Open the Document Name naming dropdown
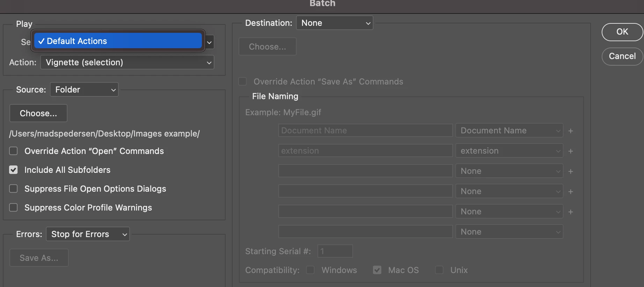Image resolution: width=644 pixels, height=287 pixels. [x=509, y=131]
